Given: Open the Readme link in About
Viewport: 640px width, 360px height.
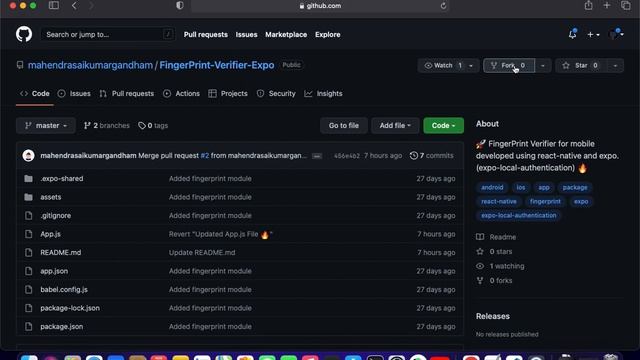Looking at the screenshot, I should [x=496, y=237].
